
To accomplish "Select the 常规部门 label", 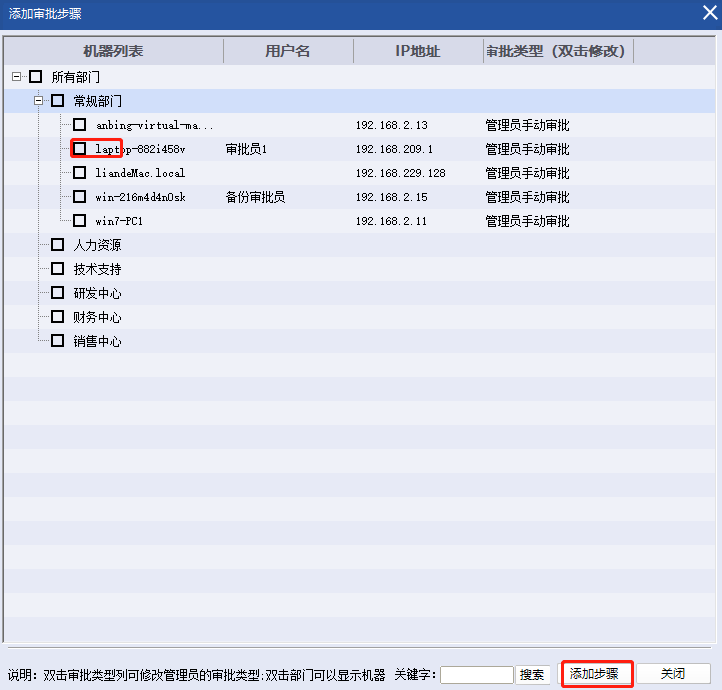I will click(98, 101).
